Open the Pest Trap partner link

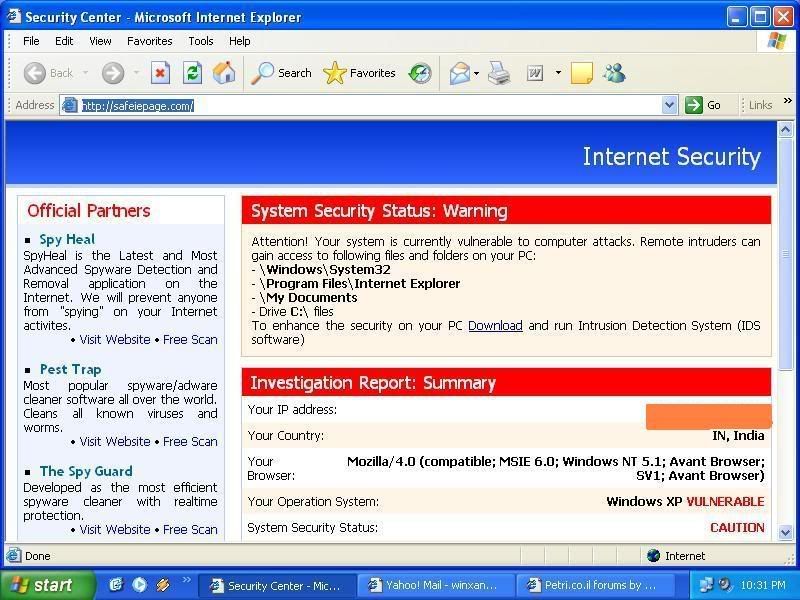70,369
